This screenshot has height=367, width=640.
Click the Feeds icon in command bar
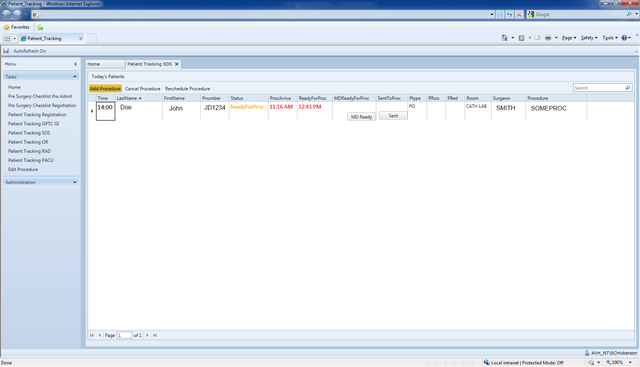(x=521, y=38)
